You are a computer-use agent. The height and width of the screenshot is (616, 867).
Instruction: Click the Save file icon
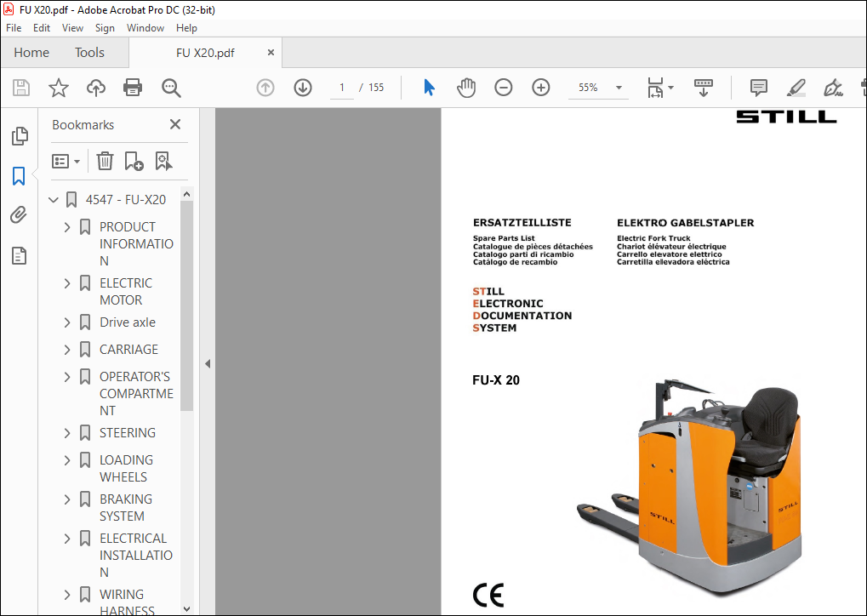pos(21,88)
